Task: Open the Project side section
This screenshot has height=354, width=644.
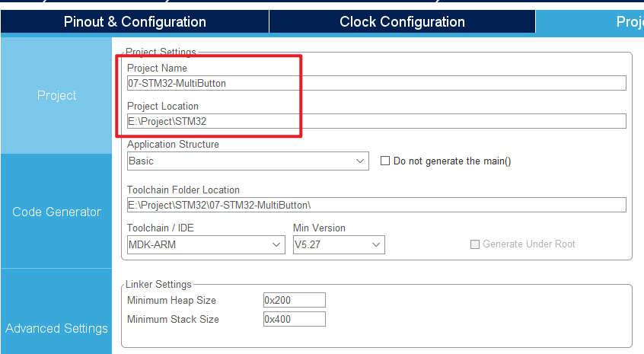Action: [57, 95]
